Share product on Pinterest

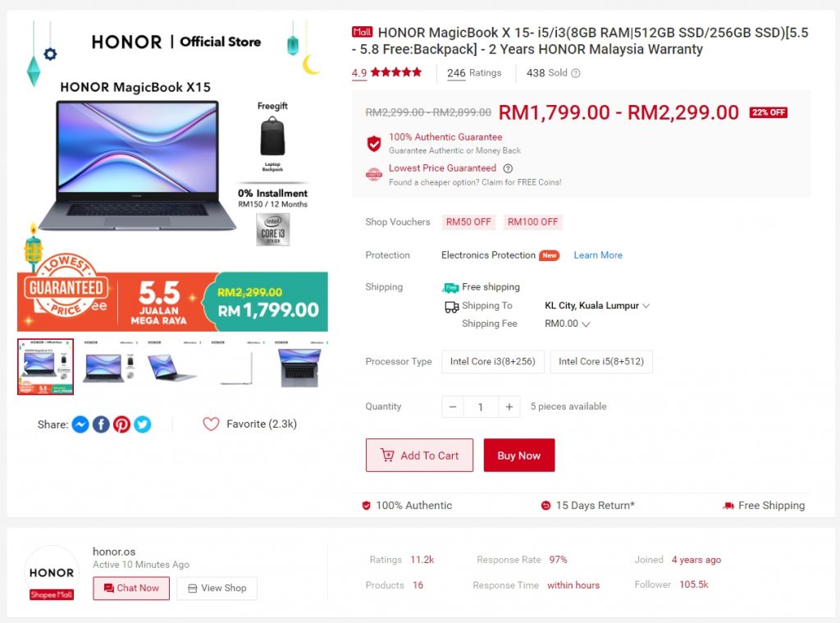pos(121,424)
